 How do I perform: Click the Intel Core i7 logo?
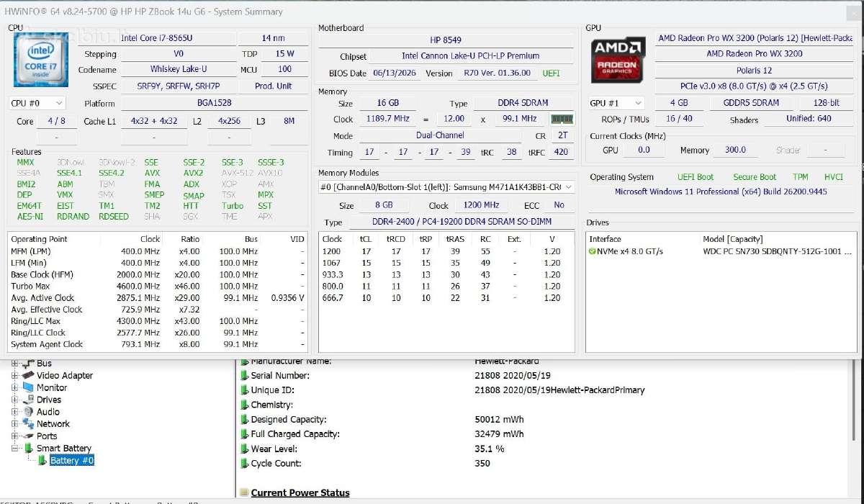[x=40, y=59]
